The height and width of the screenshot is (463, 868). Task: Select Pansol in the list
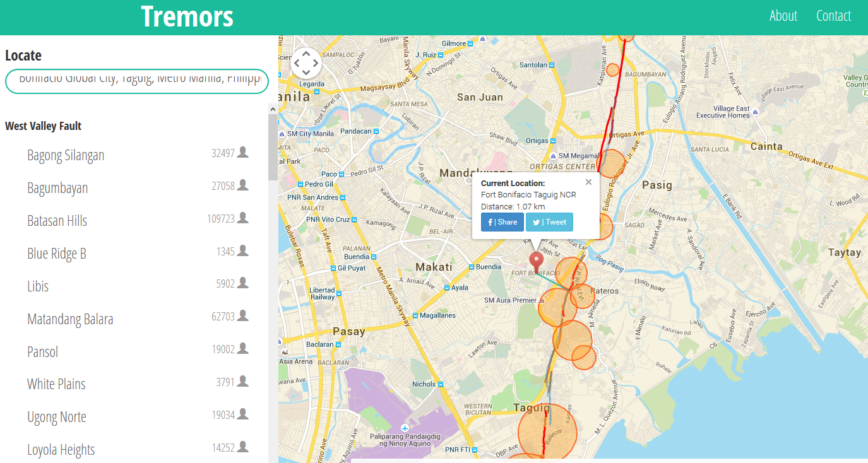42,352
